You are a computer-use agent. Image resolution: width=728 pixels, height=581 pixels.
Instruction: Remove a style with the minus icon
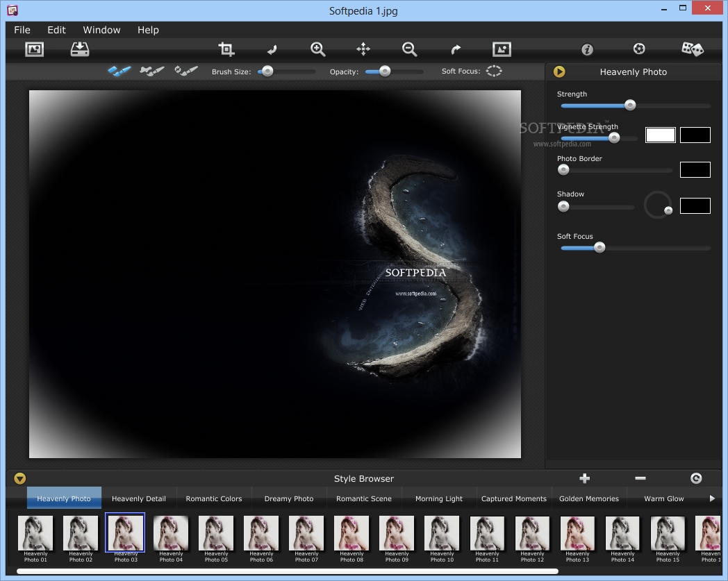640,478
